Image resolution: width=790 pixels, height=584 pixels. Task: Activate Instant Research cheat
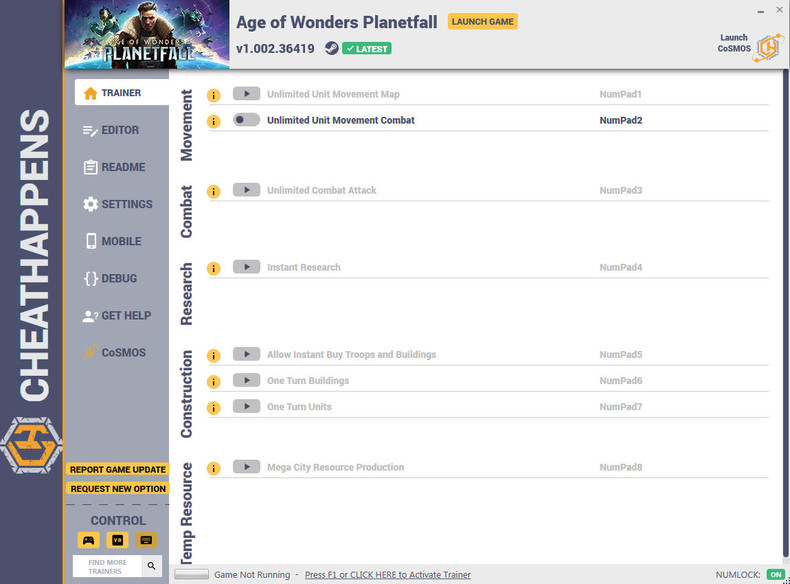pyautogui.click(x=246, y=267)
